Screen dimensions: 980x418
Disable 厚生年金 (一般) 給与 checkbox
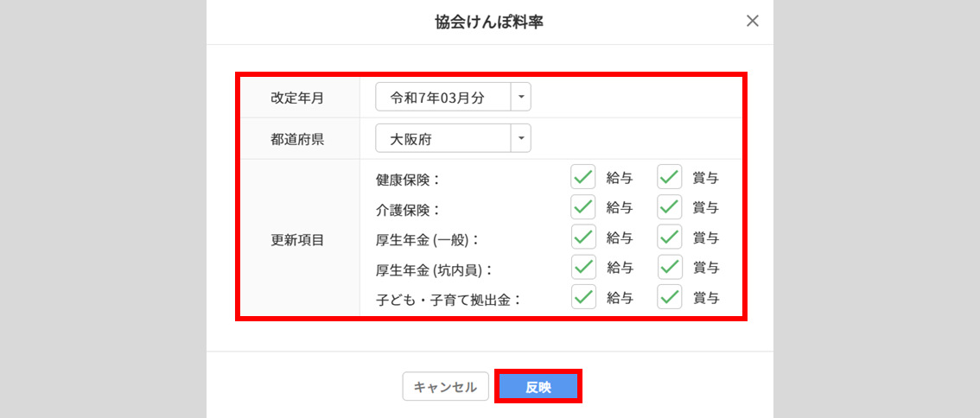(x=583, y=237)
